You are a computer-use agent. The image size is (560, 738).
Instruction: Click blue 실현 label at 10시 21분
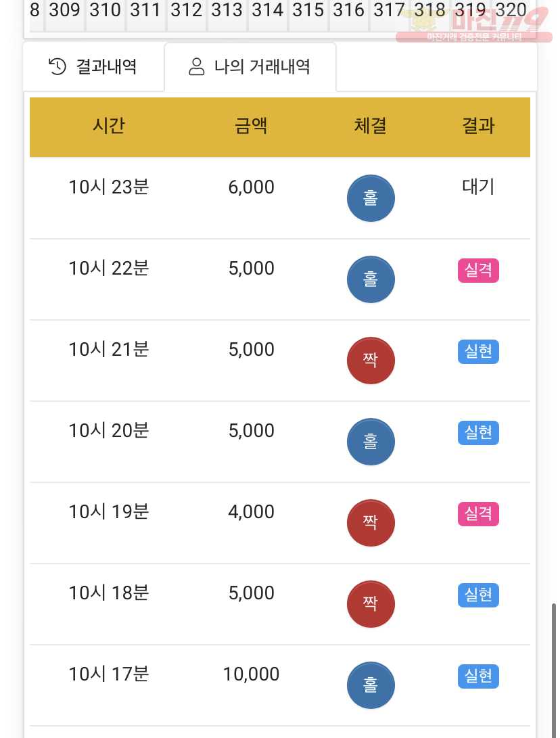(x=478, y=352)
